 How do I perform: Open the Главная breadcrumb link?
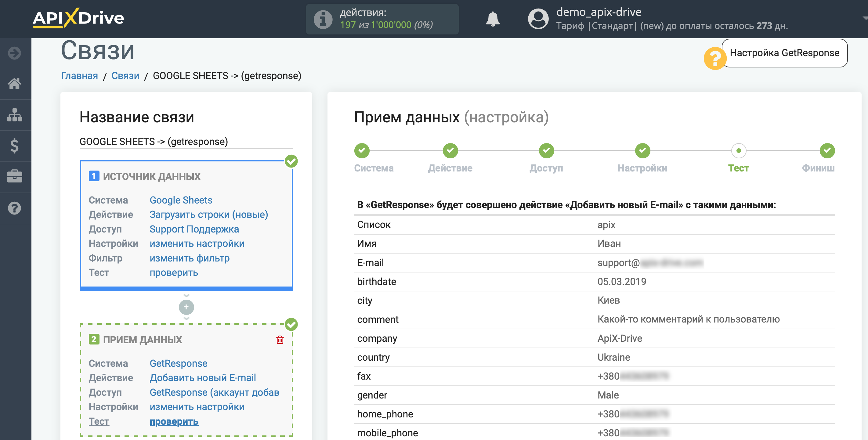[x=79, y=76]
